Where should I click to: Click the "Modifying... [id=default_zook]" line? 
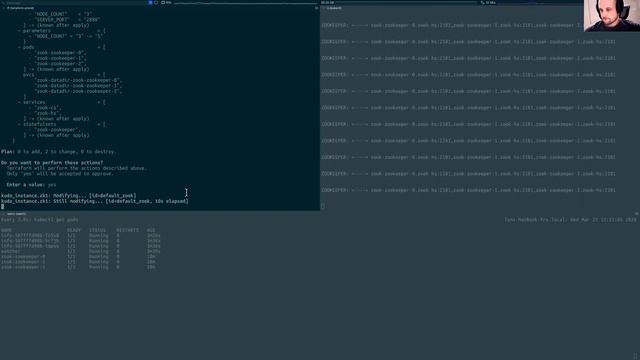[69, 196]
